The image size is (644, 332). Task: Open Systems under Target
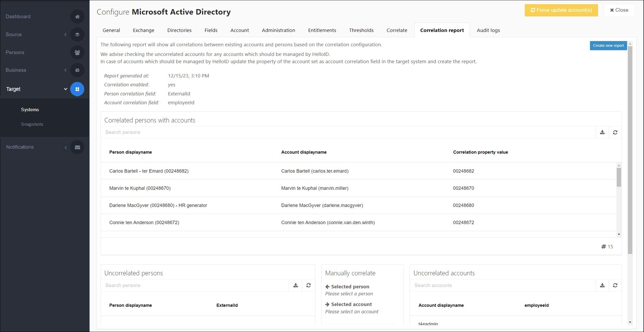pos(30,110)
